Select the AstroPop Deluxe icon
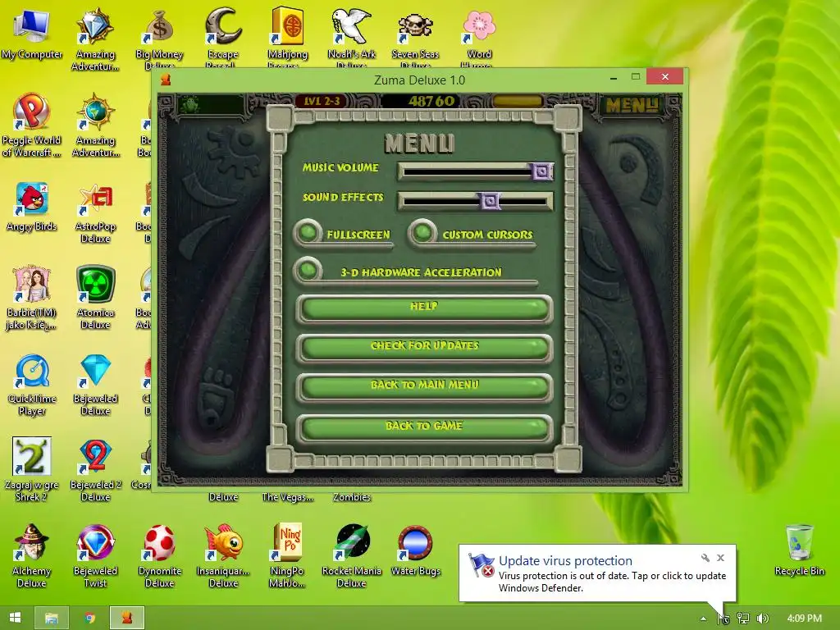This screenshot has height=630, width=840. click(x=95, y=212)
